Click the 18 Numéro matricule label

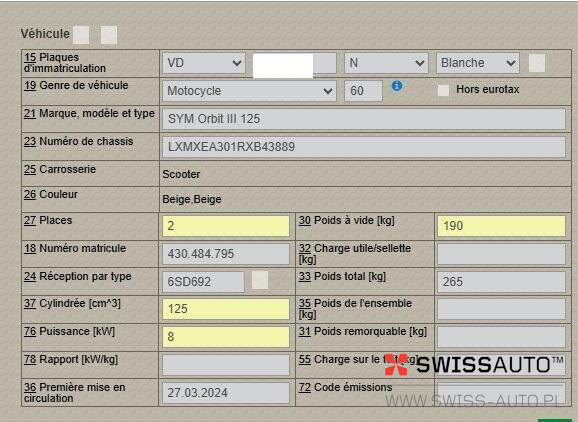pos(75,248)
